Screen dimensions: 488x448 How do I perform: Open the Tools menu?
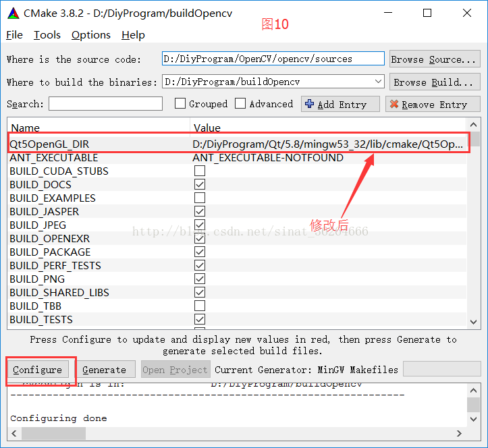pyautogui.click(x=47, y=35)
